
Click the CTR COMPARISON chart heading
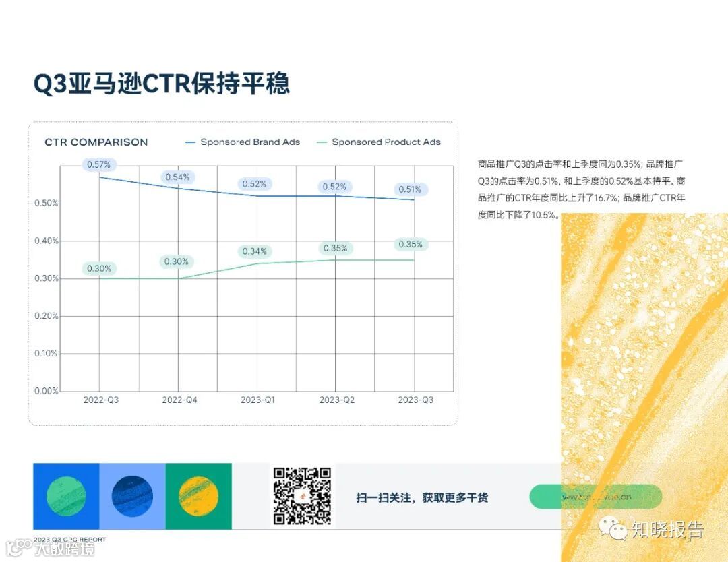tap(96, 142)
